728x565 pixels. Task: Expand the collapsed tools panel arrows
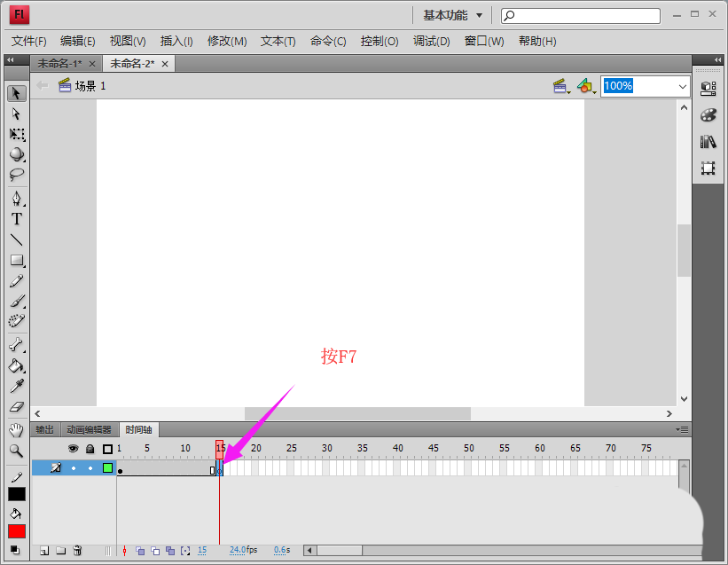point(11,60)
